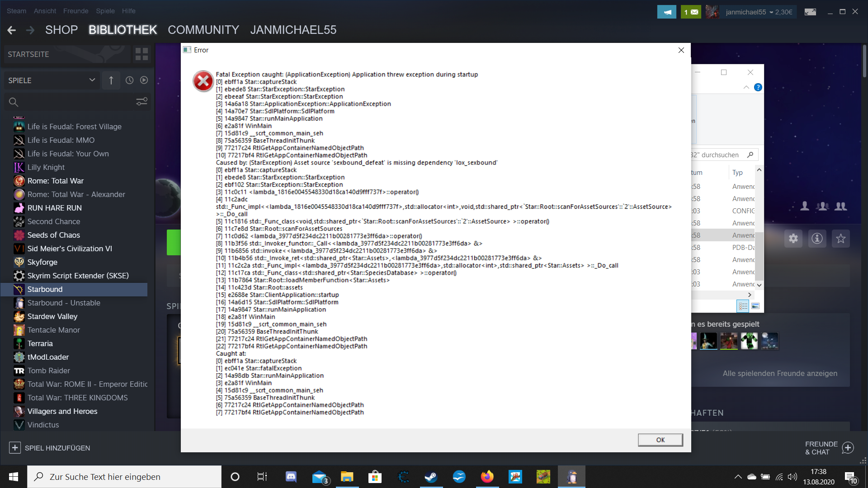
Task: Open Starbound game settings gear
Action: click(x=793, y=239)
